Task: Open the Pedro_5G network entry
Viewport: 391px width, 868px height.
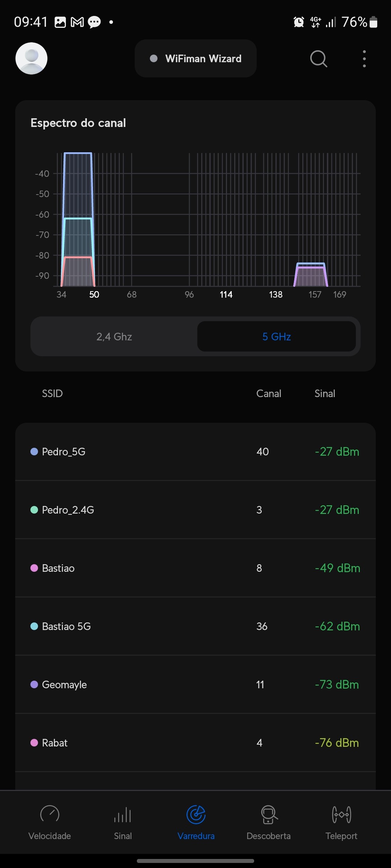Action: (x=195, y=452)
